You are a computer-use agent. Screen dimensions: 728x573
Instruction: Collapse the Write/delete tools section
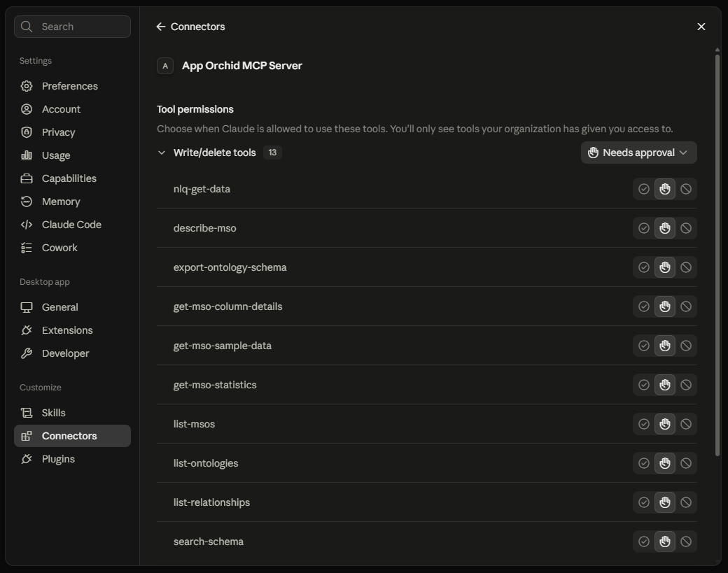tap(162, 153)
